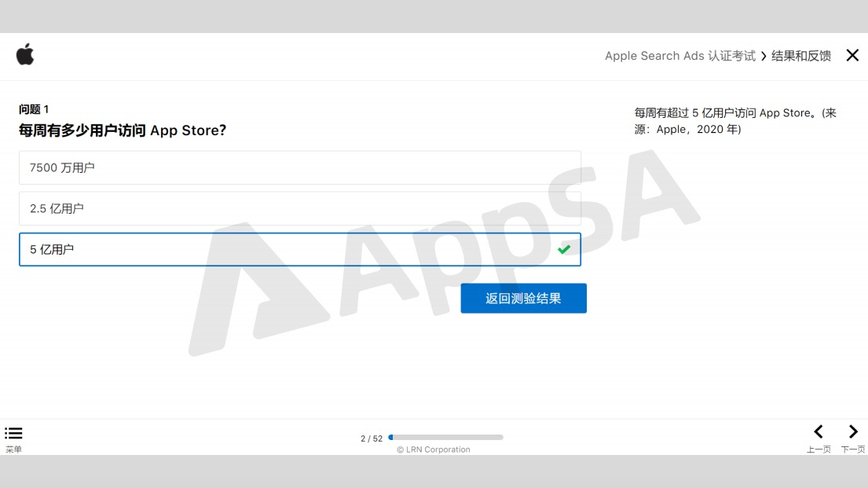Click Apple Search Ads 认证考试 breadcrumb
868x488 pixels.
(x=679, y=56)
